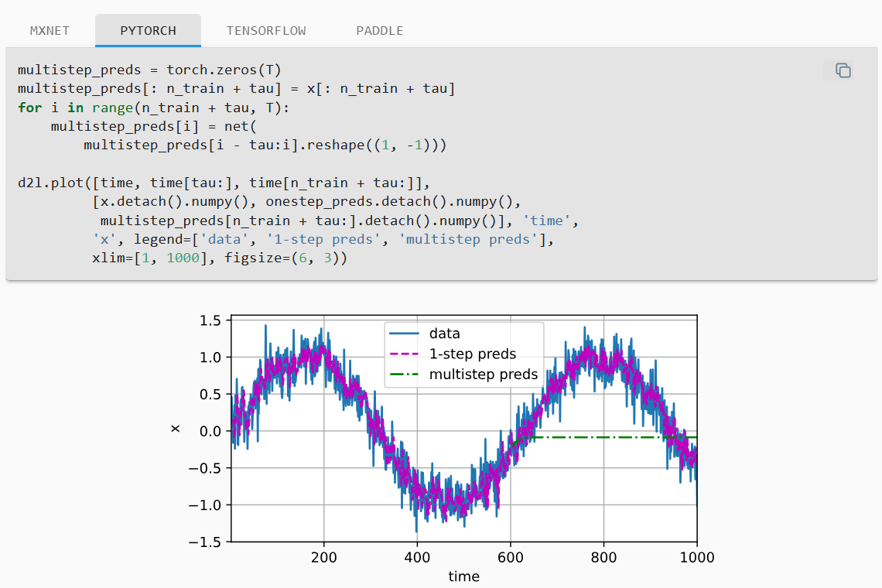Click the y-axis tick label 1.5
882x588 pixels.
[210, 321]
